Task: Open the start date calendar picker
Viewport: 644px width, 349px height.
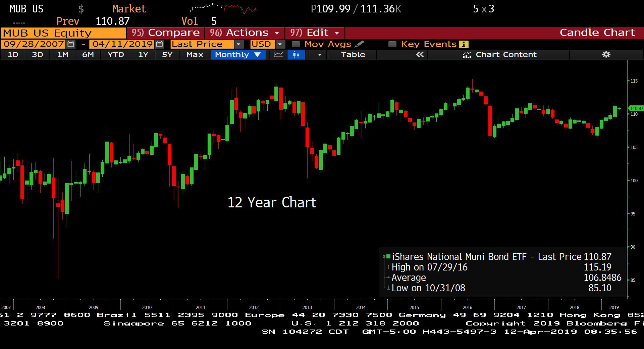Action: 71,44
